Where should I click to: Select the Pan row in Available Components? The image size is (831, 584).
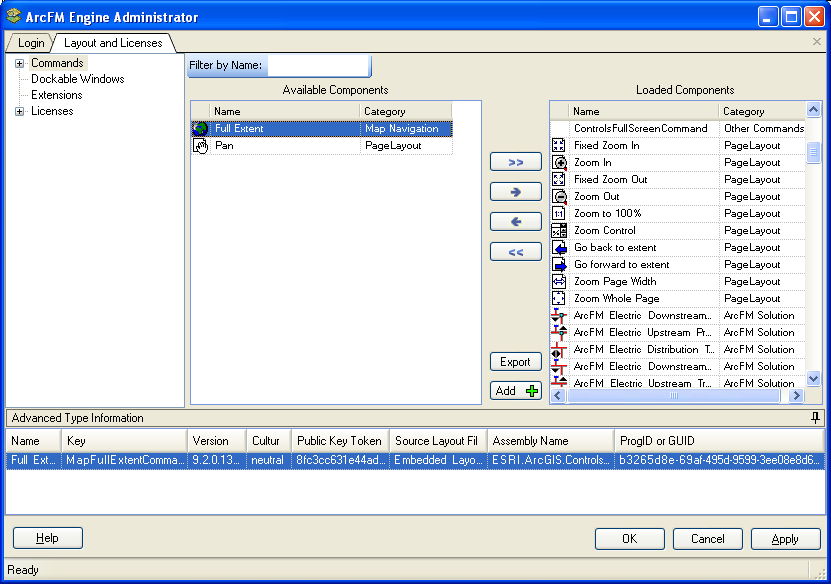322,146
